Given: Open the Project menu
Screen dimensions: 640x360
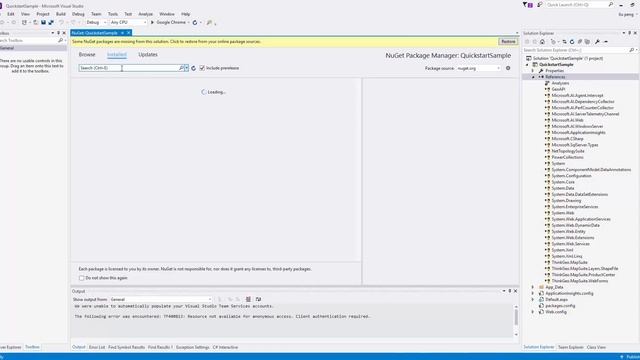Looking at the screenshot, I should pos(43,14).
